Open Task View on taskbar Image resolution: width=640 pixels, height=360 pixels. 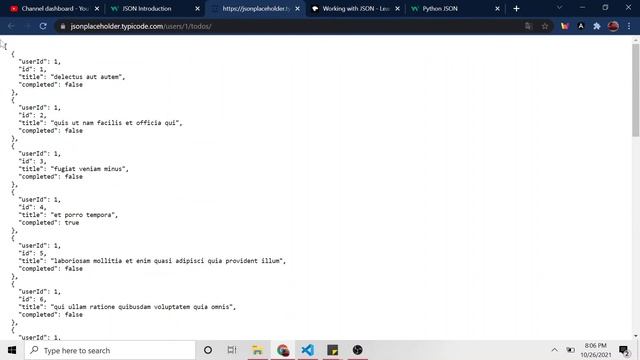click(x=232, y=350)
